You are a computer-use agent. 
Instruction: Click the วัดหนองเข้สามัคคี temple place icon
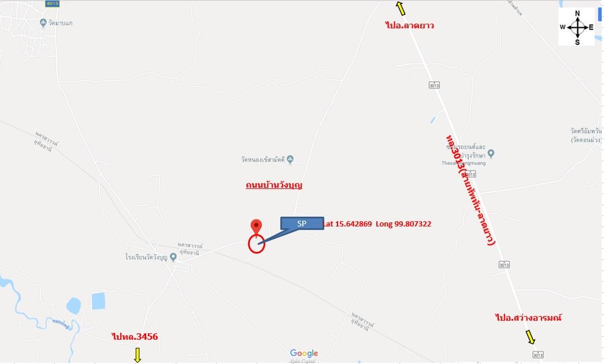pos(290,159)
